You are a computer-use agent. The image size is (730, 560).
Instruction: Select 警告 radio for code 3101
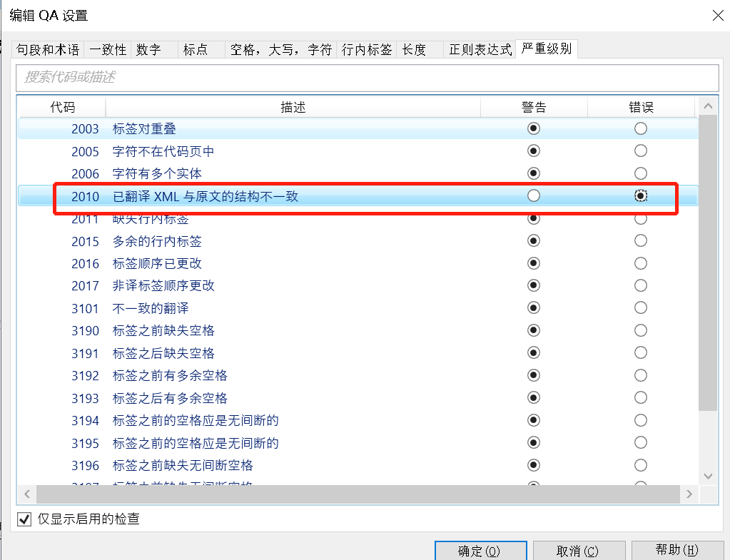coord(534,307)
